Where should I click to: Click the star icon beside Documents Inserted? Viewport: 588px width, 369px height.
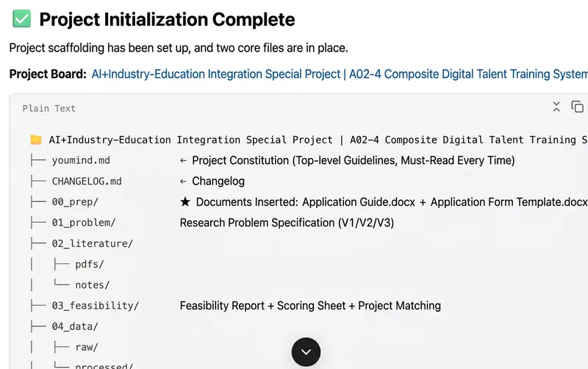tap(185, 201)
